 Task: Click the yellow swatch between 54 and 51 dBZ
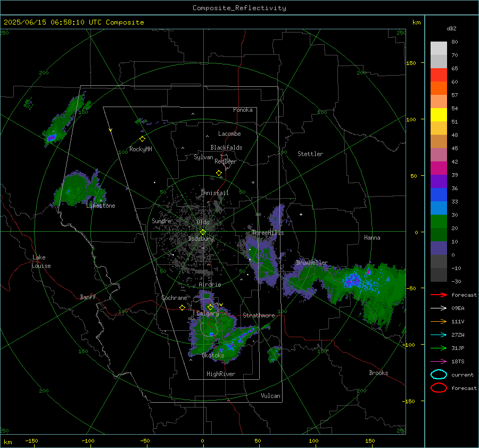(439, 115)
